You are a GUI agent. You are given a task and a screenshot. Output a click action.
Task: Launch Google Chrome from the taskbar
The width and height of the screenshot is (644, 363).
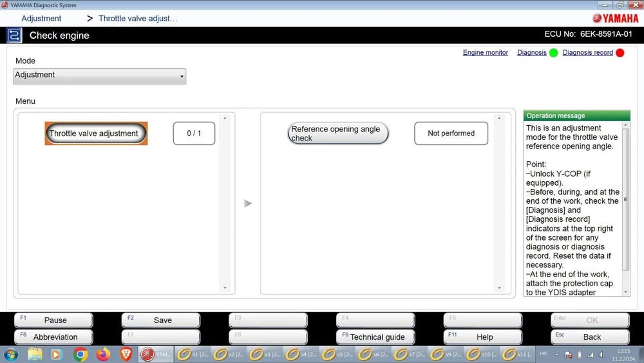[x=80, y=355]
